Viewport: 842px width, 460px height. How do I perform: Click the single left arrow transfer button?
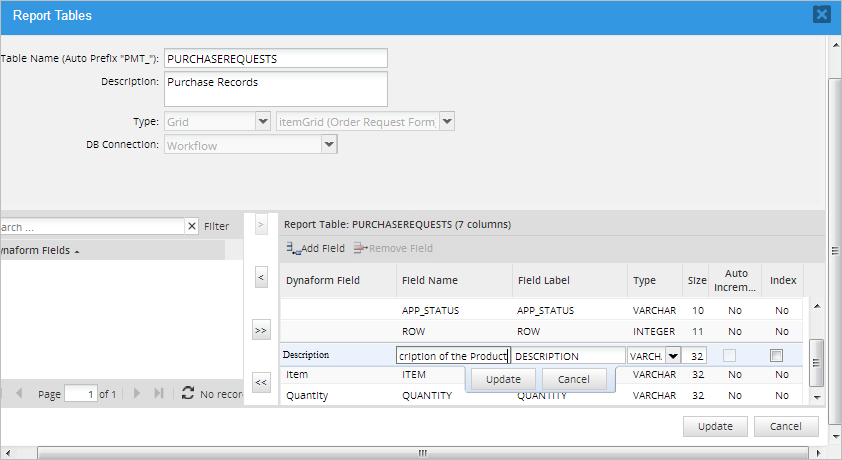pyautogui.click(x=260, y=276)
